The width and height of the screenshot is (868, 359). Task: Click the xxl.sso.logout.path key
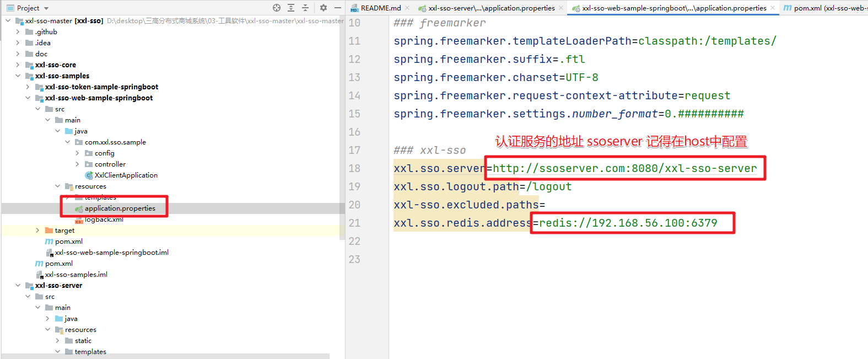point(456,186)
